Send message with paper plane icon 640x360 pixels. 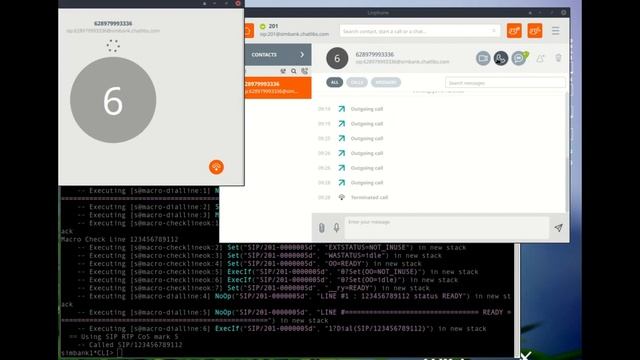pos(558,228)
